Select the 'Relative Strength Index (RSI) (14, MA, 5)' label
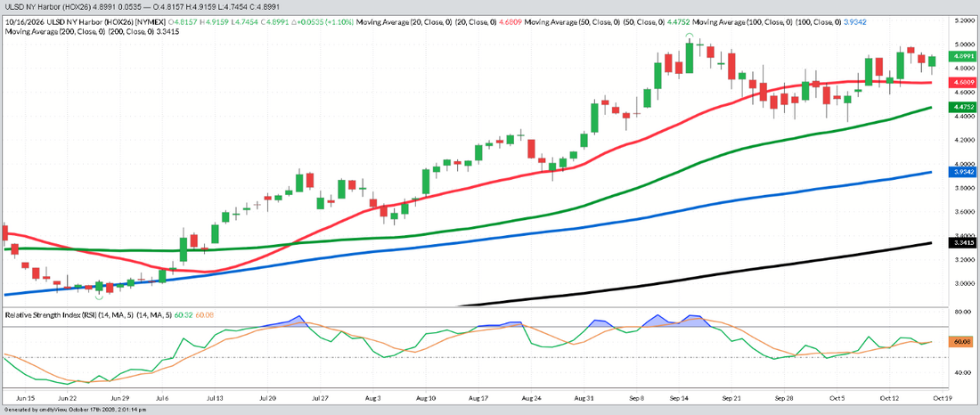 (68, 315)
